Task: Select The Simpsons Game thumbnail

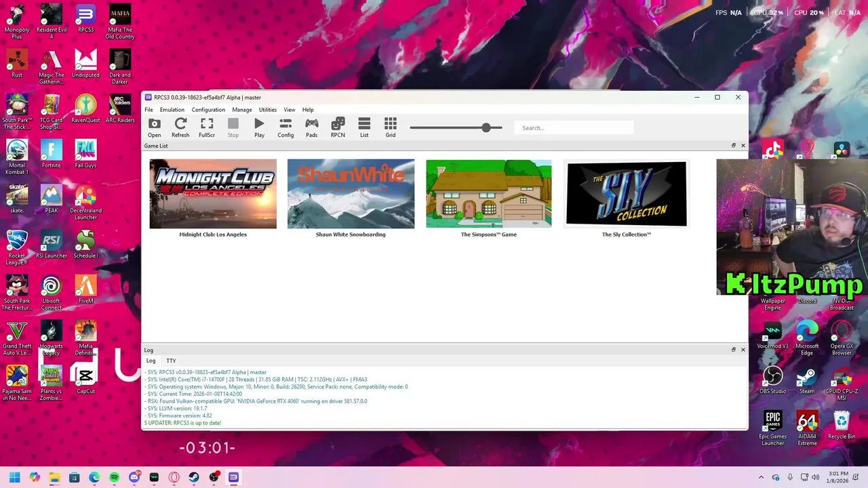Action: pos(488,194)
